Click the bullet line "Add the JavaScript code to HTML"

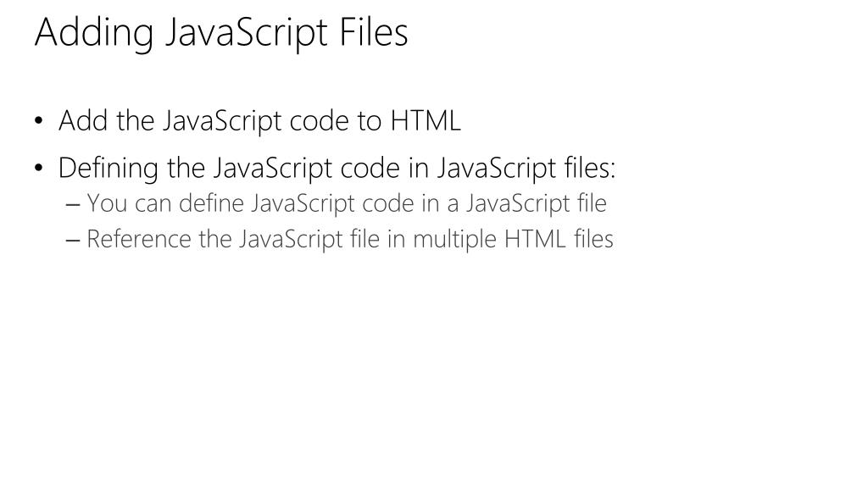tap(259, 121)
